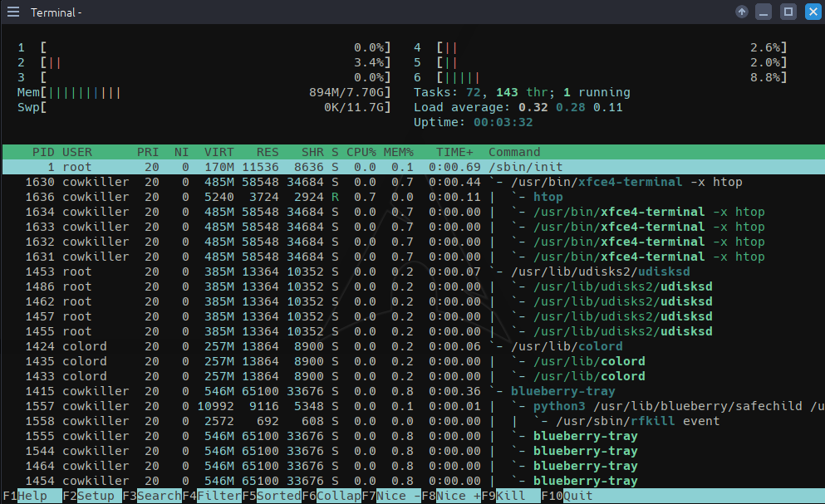Close the Terminal window
The image size is (825, 504).
810,12
